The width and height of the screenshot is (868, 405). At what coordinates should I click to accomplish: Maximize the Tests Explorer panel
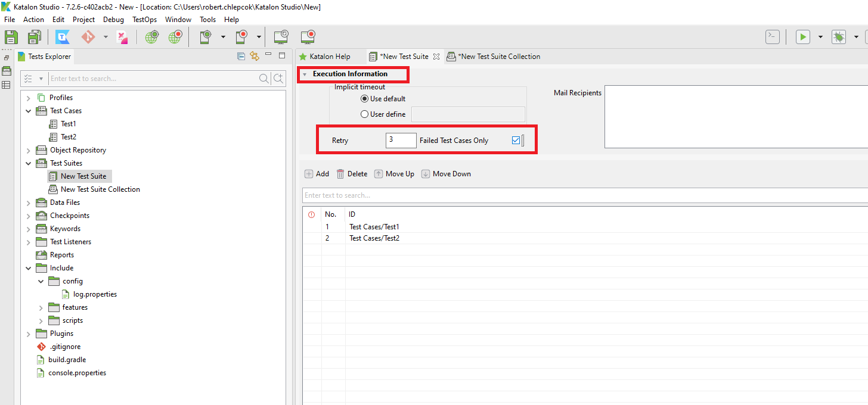(282, 55)
